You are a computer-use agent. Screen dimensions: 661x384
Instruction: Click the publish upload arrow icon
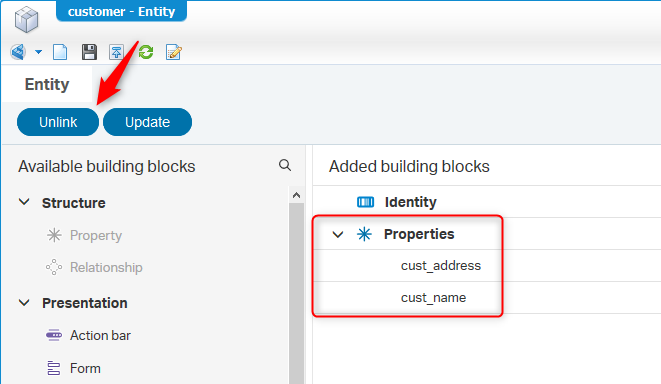(x=116, y=52)
